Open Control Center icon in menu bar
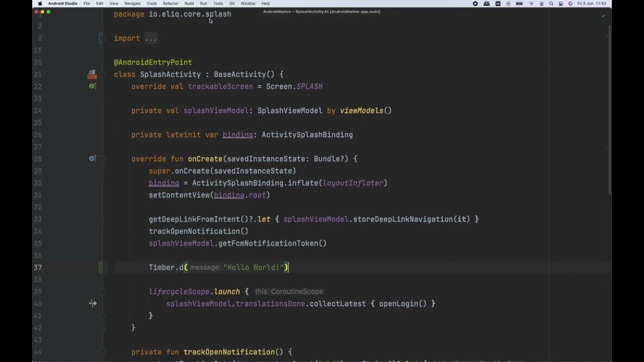644x362 pixels. (x=560, y=4)
